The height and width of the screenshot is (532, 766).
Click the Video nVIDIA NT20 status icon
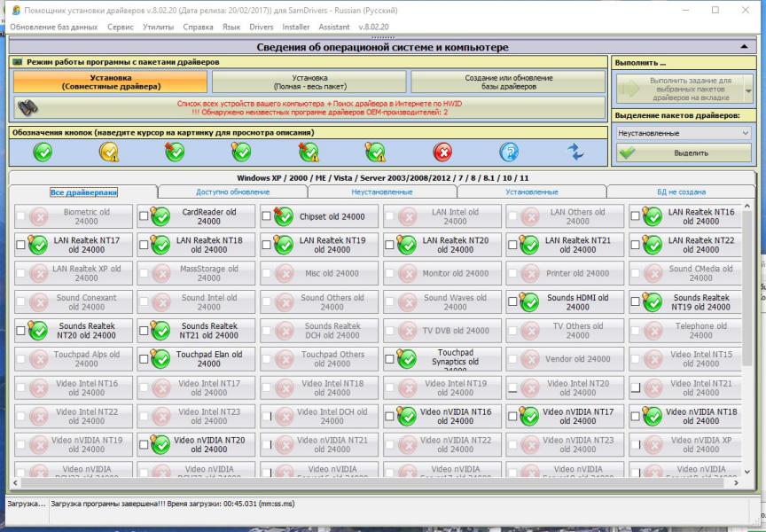(x=160, y=444)
